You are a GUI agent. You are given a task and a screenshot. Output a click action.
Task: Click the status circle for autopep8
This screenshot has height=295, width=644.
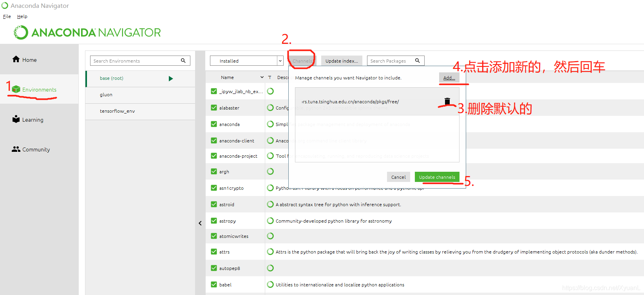click(x=270, y=268)
